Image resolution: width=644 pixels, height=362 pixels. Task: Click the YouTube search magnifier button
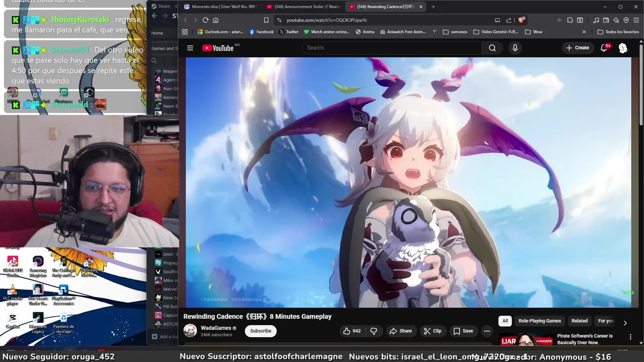492,48
